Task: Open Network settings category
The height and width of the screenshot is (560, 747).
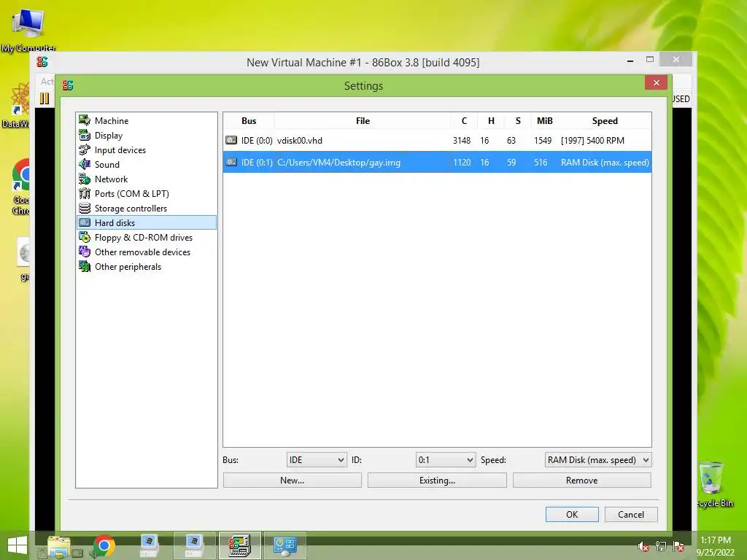Action: click(111, 179)
